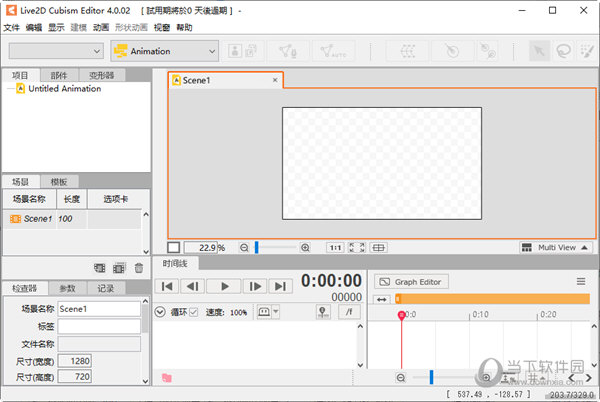Expand the timeline options round chevron

(160, 312)
